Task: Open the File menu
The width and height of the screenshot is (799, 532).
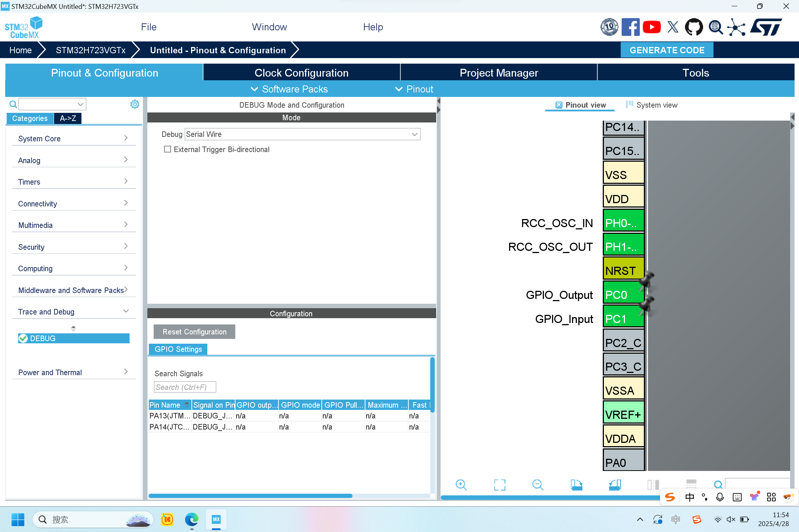Action: pyautogui.click(x=148, y=27)
